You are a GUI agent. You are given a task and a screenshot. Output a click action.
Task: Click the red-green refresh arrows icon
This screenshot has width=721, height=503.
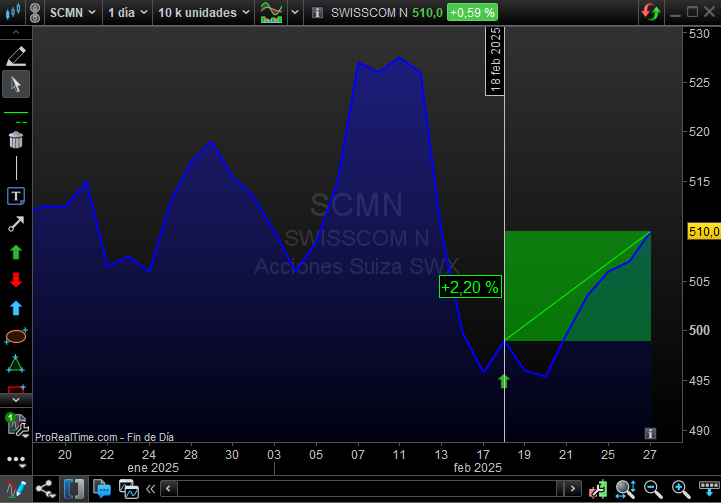651,12
